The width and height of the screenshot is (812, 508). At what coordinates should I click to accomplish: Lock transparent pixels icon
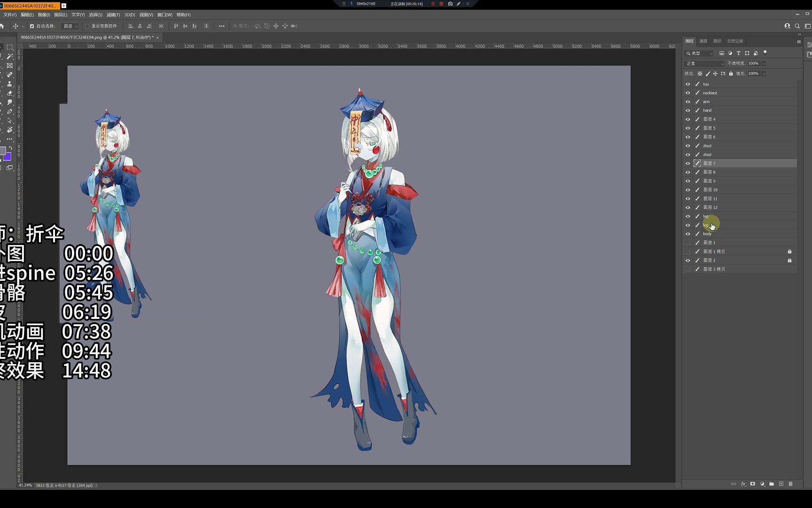(700, 74)
